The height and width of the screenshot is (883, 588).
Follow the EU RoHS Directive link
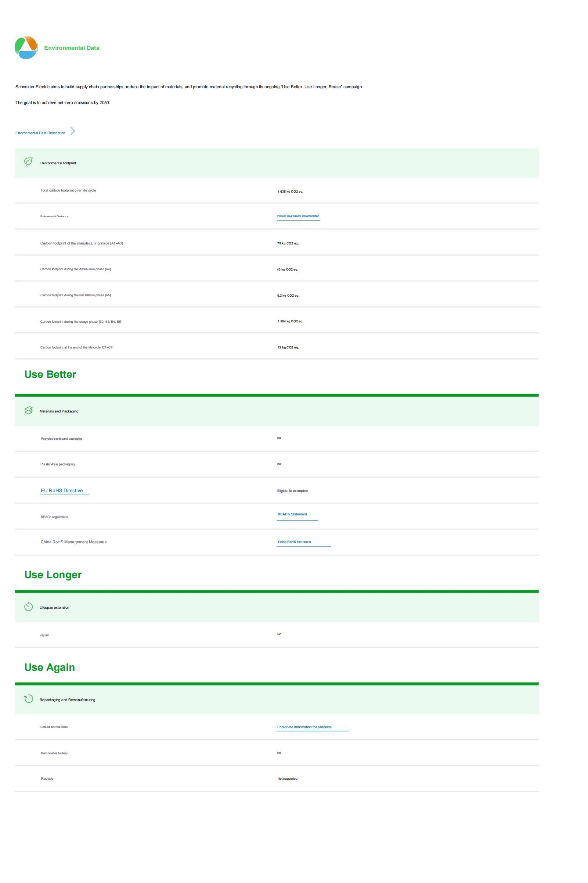click(62, 490)
